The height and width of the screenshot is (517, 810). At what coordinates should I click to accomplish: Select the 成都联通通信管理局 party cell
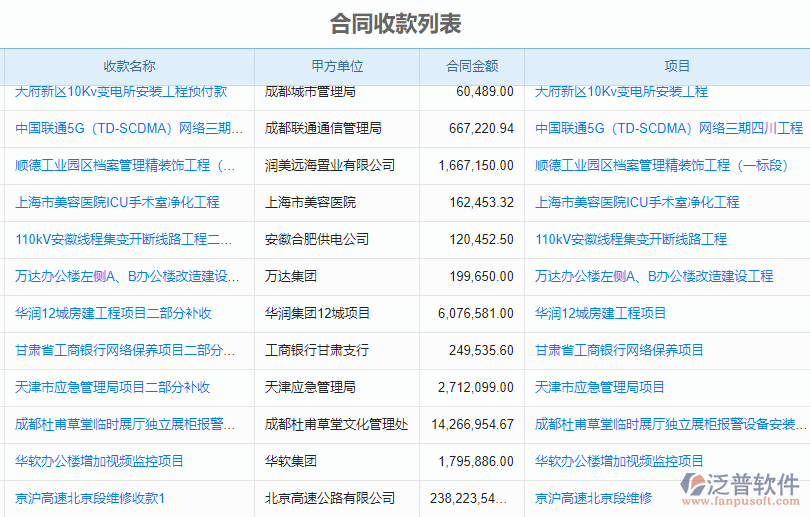point(323,128)
